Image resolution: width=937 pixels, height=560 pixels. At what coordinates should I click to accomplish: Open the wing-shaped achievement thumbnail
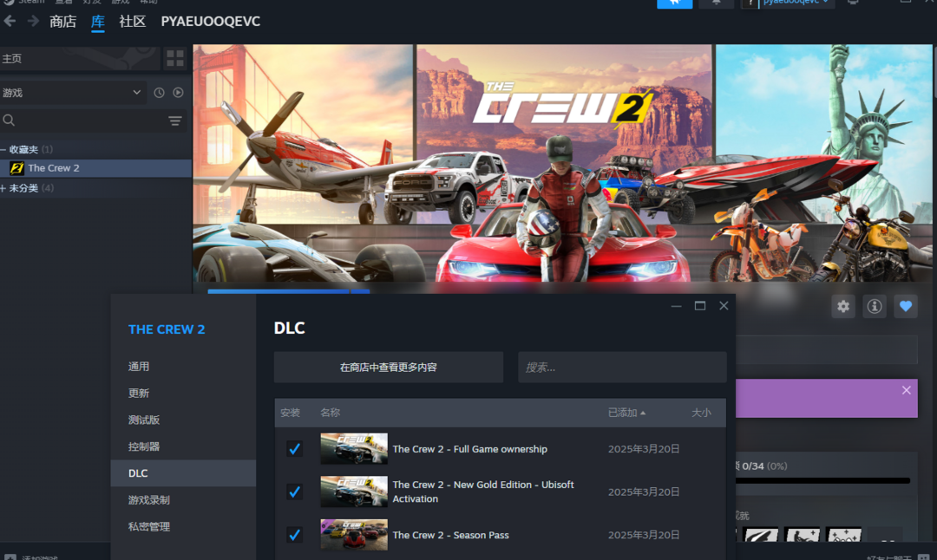(x=761, y=534)
